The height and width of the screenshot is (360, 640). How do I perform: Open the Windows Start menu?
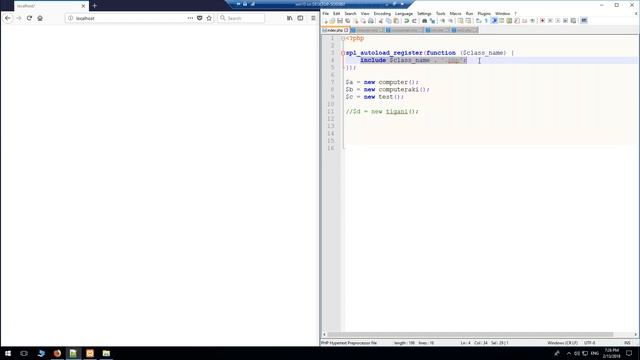[8, 353]
